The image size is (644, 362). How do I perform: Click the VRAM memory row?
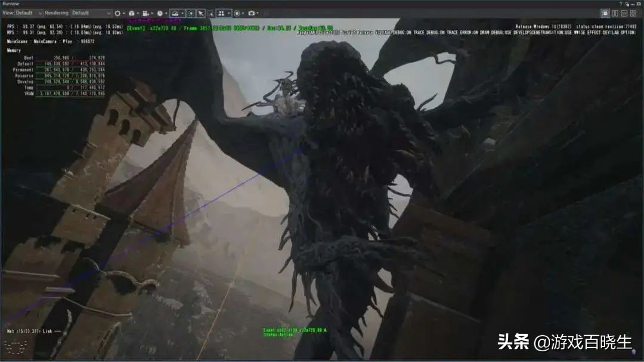point(65,94)
